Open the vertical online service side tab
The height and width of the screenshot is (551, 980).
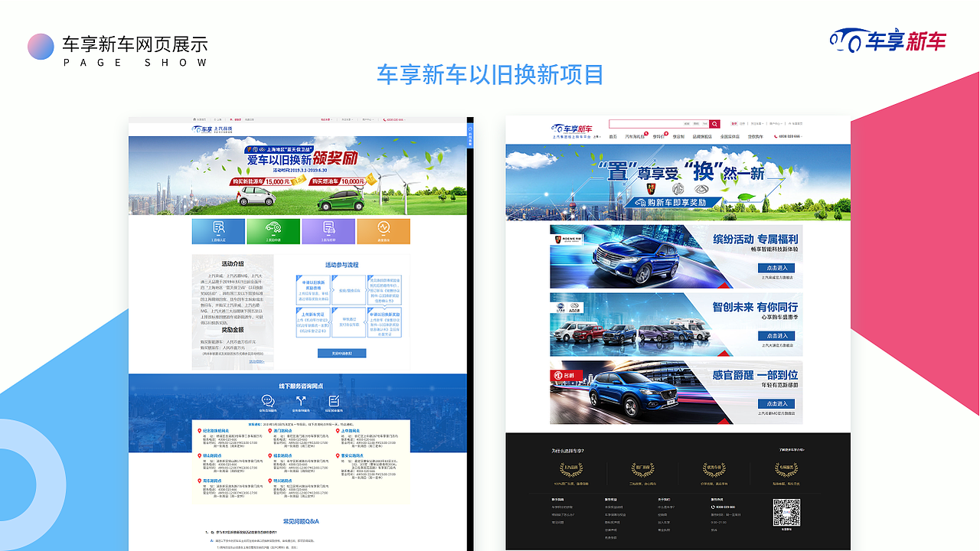click(x=470, y=134)
